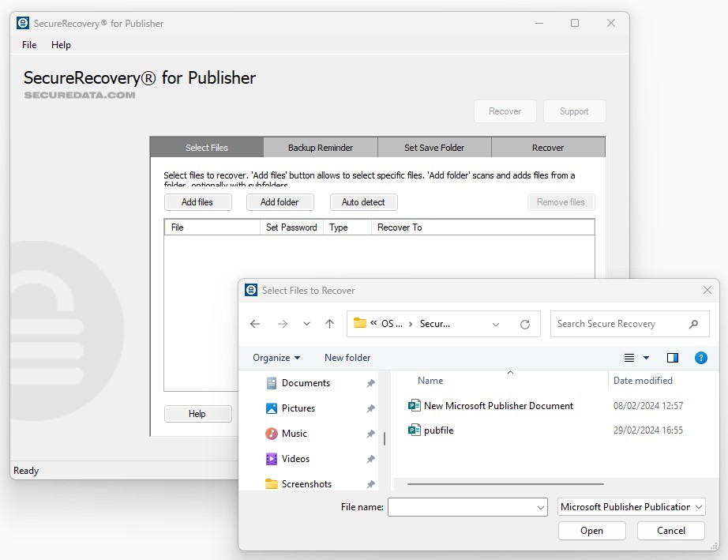Switch to the Backup Reminder tab

point(321,147)
